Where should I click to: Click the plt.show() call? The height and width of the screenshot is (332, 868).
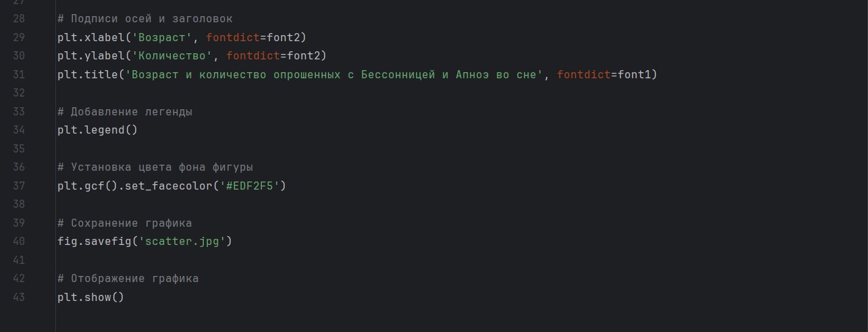click(90, 297)
